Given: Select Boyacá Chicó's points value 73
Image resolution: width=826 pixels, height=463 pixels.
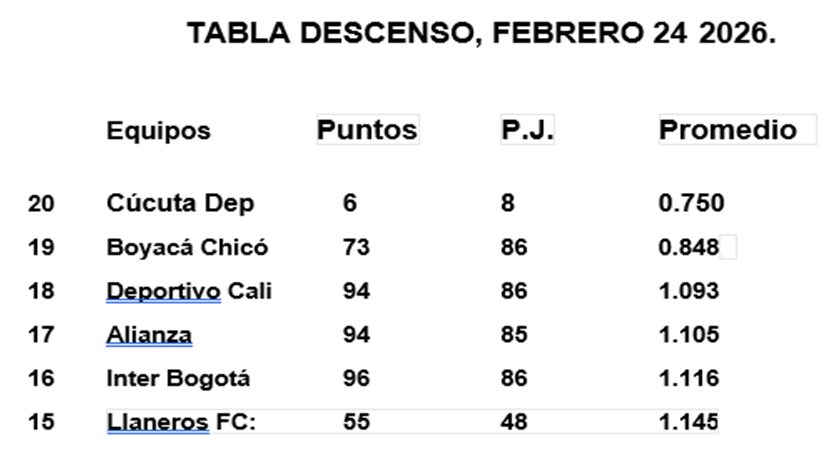Looking at the screenshot, I should tap(355, 247).
